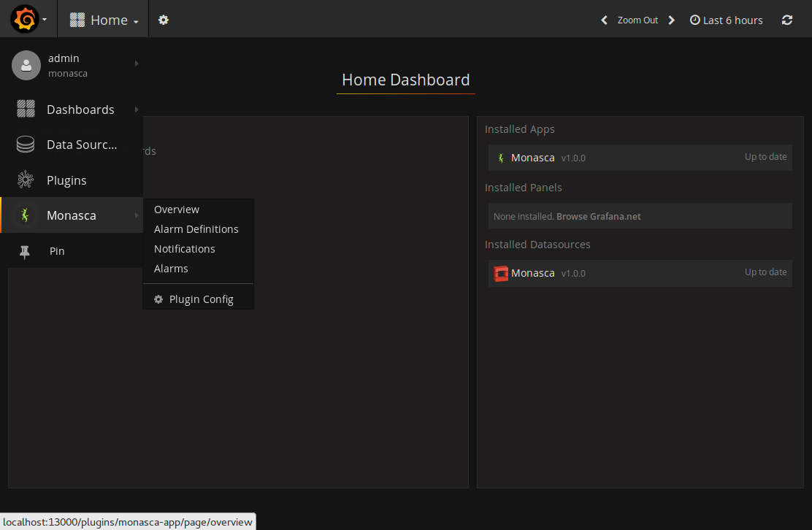Screen dimensions: 812x530
Task: Click the Data Sources database icon
Action: click(26, 145)
